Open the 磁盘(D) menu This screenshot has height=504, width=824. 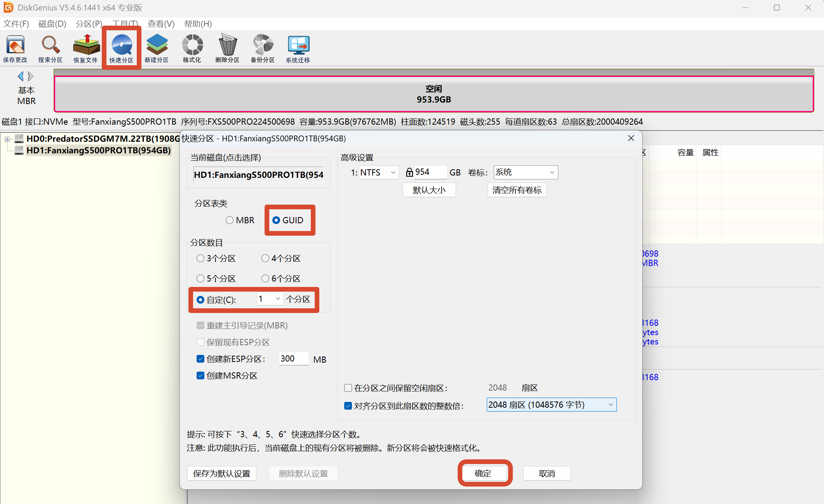(52, 24)
